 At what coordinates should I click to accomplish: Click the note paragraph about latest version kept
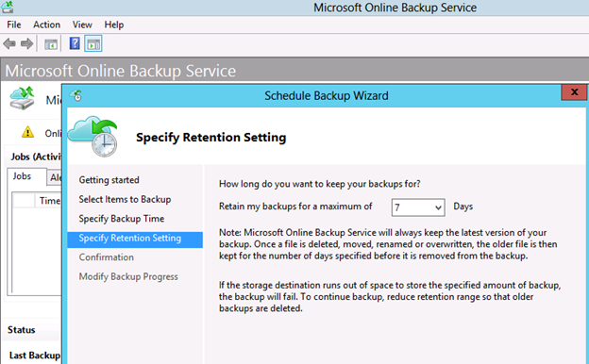coord(388,244)
